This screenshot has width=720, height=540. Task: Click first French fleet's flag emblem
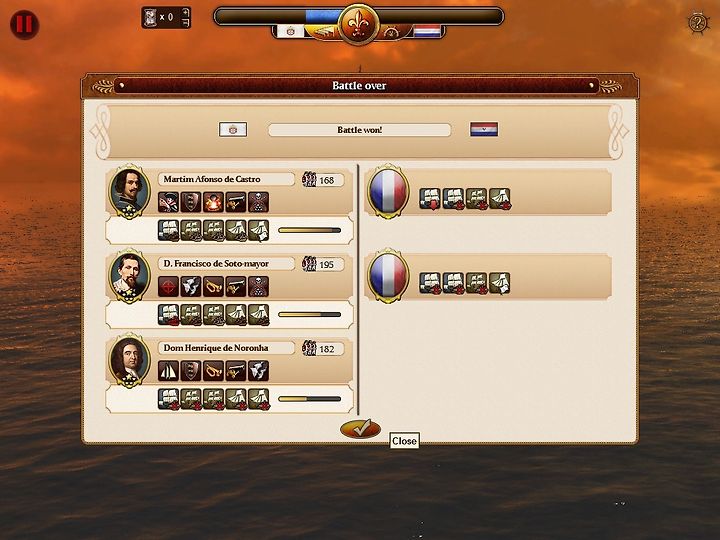point(388,191)
